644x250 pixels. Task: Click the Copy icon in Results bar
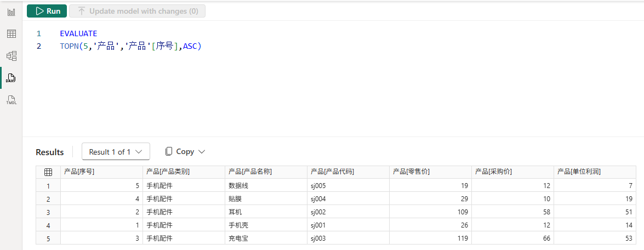tap(168, 151)
